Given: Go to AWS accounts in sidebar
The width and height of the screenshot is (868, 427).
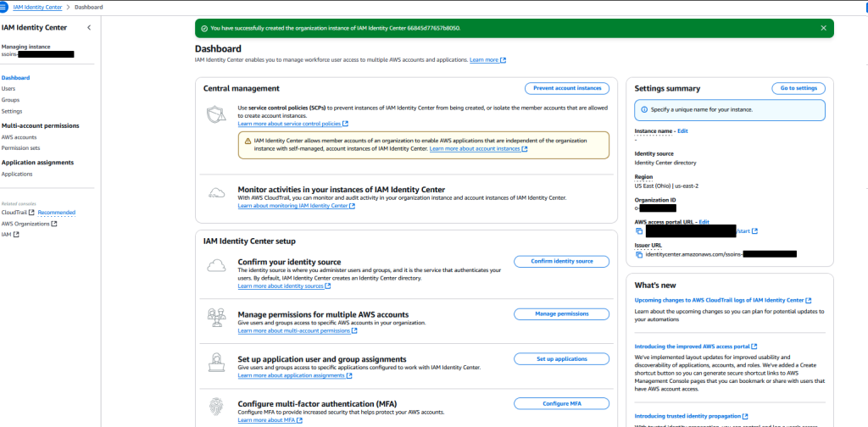Looking at the screenshot, I should click(19, 137).
